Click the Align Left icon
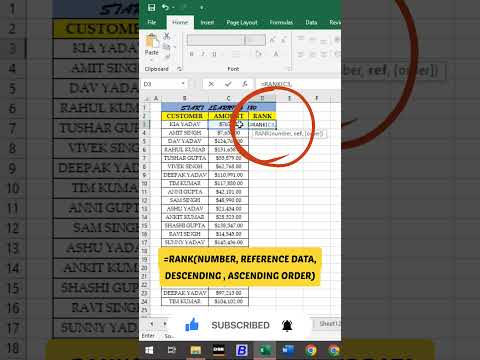480x360 pixels. [300, 54]
